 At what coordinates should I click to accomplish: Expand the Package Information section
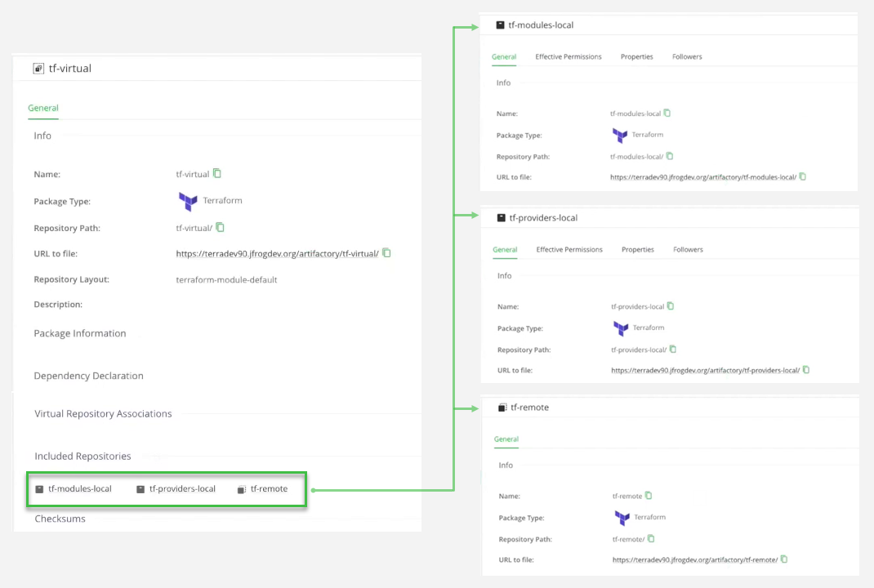click(x=80, y=333)
